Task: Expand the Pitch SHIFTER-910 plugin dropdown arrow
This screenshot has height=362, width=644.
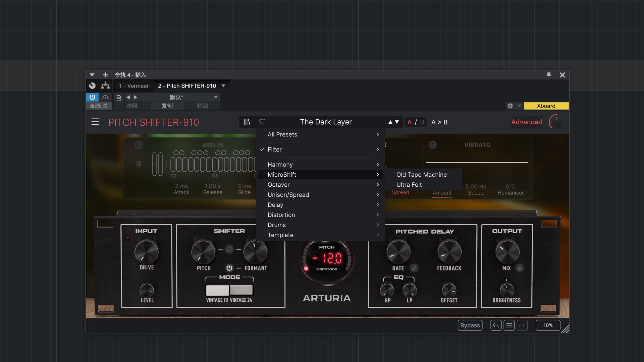Action: [223, 86]
